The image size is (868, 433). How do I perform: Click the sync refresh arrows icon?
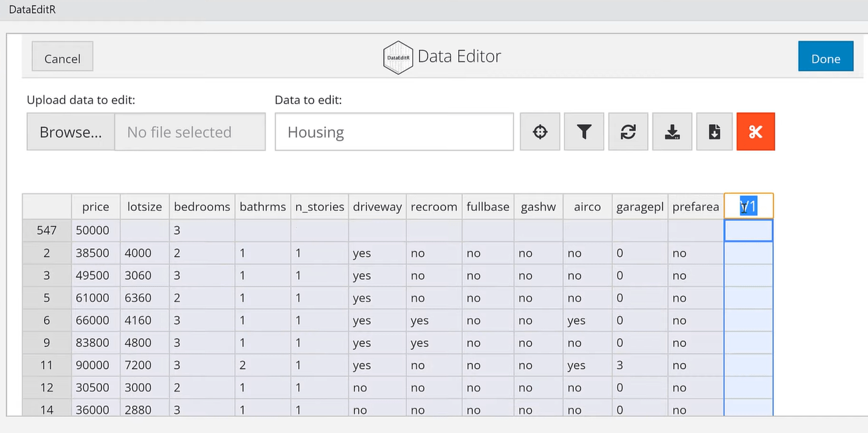click(628, 131)
